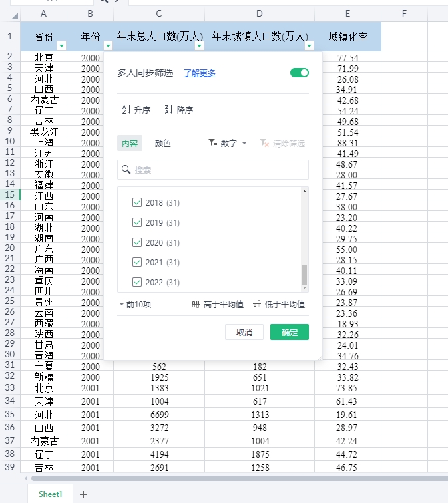The width and height of the screenshot is (448, 503).
Task: Click cell with value 88.31
Action: click(x=348, y=143)
